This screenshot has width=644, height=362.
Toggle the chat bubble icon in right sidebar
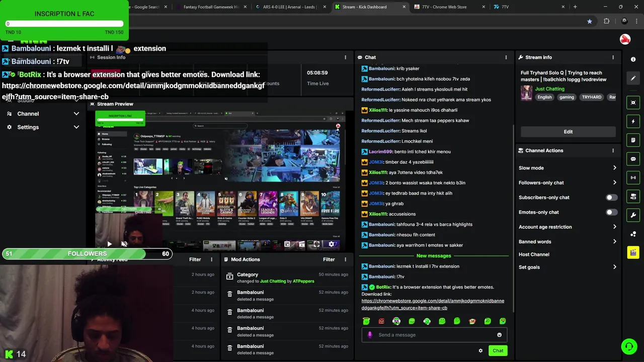point(633,159)
